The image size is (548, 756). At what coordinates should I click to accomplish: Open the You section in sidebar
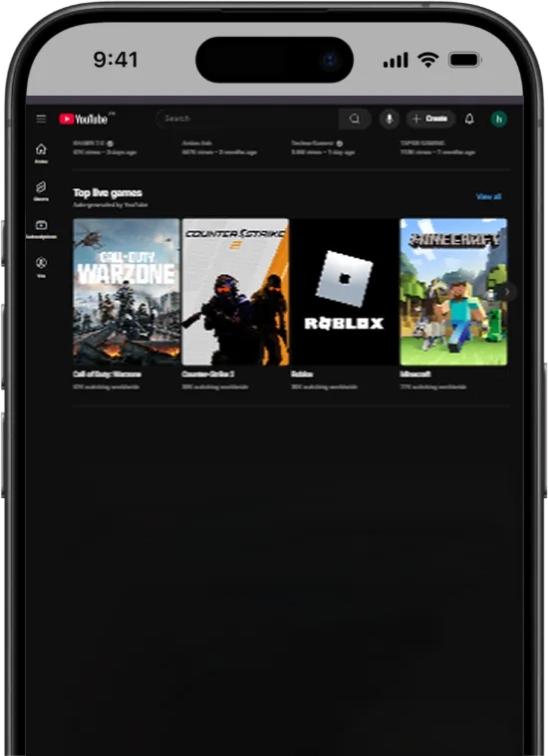(x=41, y=267)
